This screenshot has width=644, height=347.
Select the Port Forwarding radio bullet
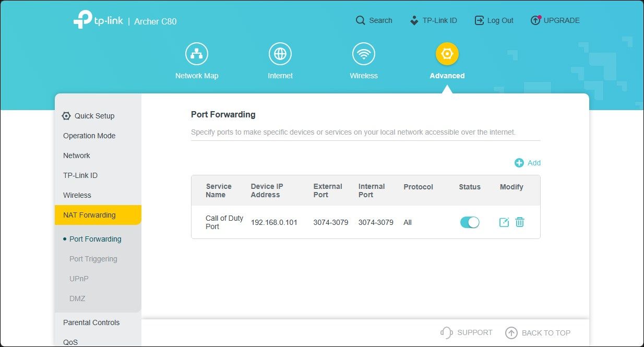[x=64, y=238]
